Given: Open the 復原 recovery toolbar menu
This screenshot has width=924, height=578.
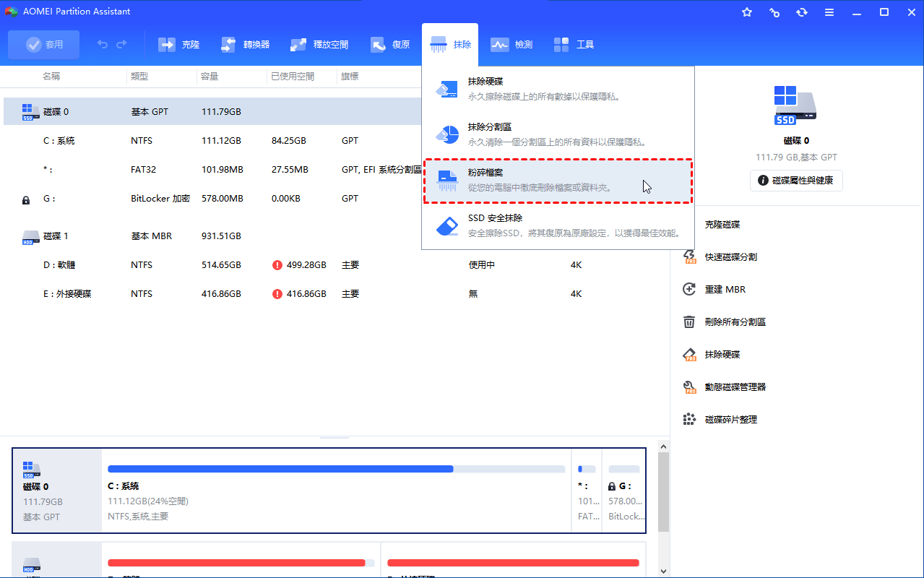Looking at the screenshot, I should pyautogui.click(x=390, y=45).
